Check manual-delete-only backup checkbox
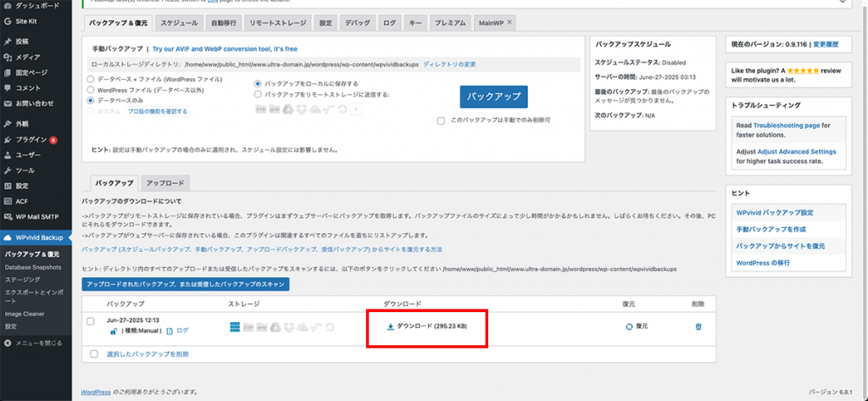 click(441, 120)
